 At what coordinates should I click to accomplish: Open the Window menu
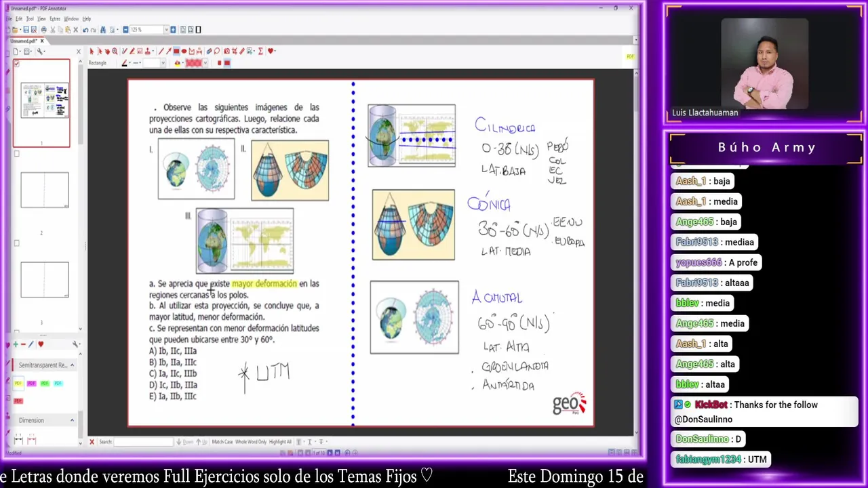71,19
